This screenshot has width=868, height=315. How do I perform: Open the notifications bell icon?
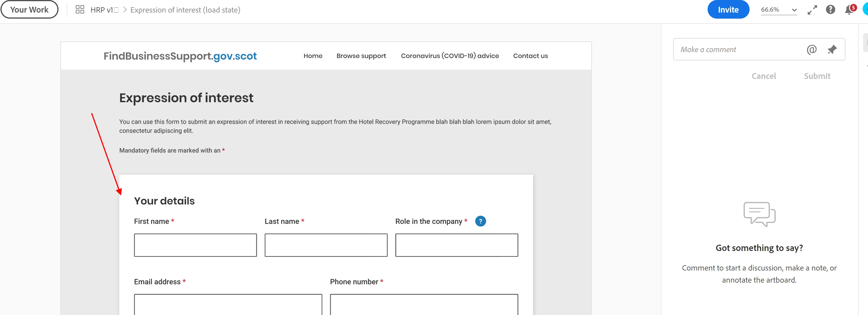(x=849, y=10)
